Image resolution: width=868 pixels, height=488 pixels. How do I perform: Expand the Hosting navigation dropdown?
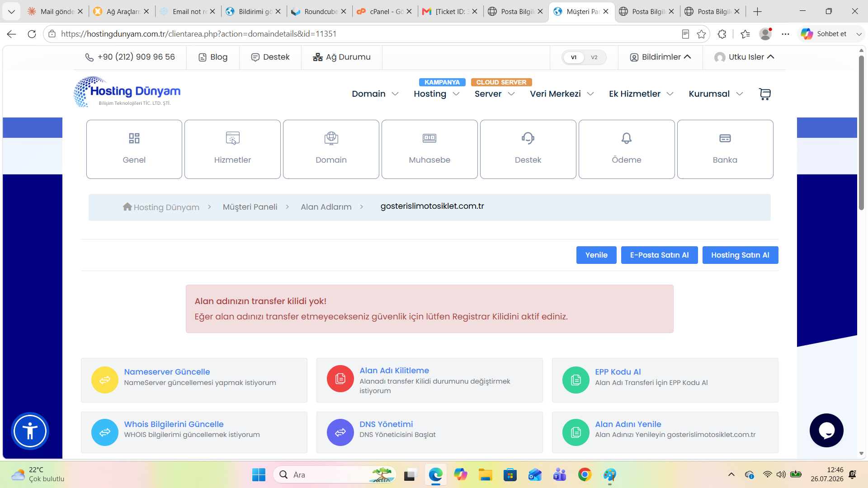pos(437,94)
